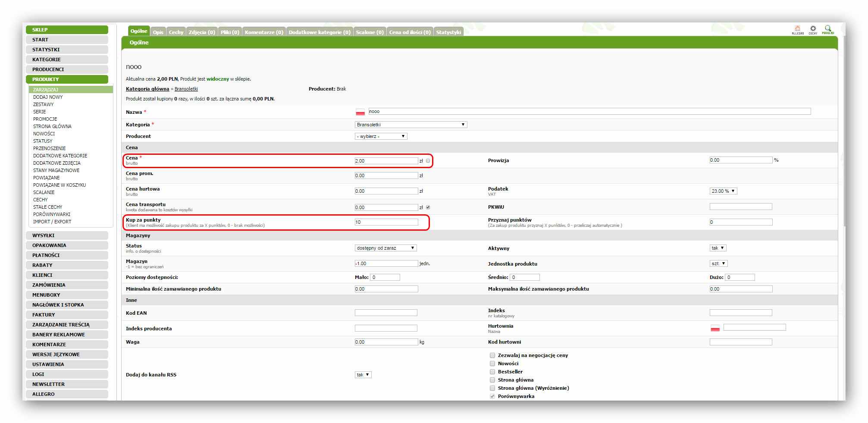This screenshot has height=423, width=868.
Task: Switch to the Pliki (0) tab
Action: pyautogui.click(x=230, y=32)
